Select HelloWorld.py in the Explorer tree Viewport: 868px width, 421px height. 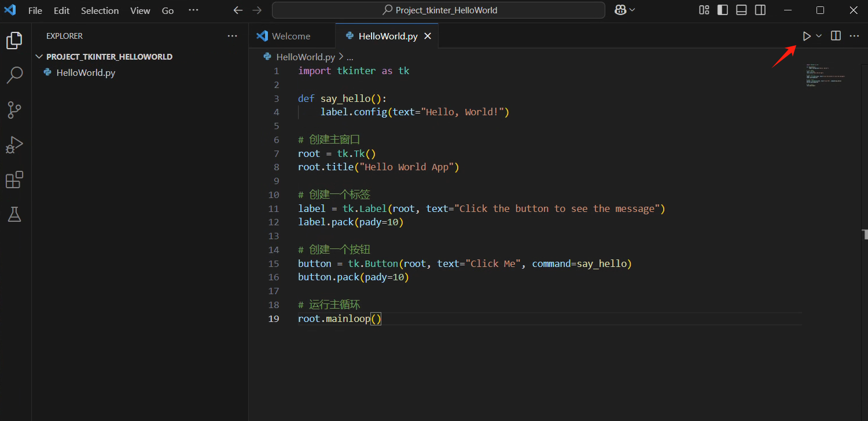pos(86,73)
